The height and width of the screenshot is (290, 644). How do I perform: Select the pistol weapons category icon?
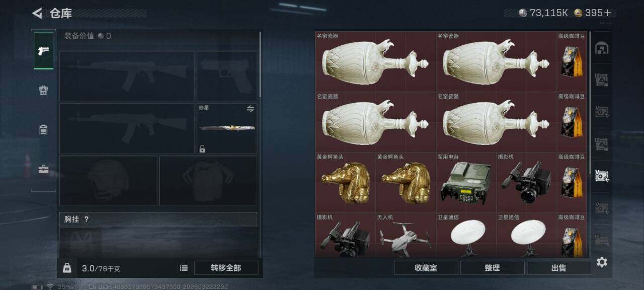[43, 50]
